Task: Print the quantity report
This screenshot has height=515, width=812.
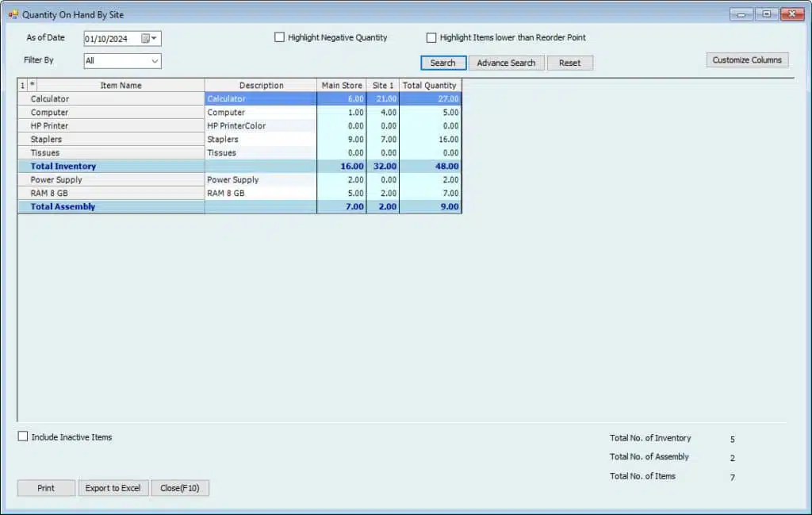Action: pos(46,488)
